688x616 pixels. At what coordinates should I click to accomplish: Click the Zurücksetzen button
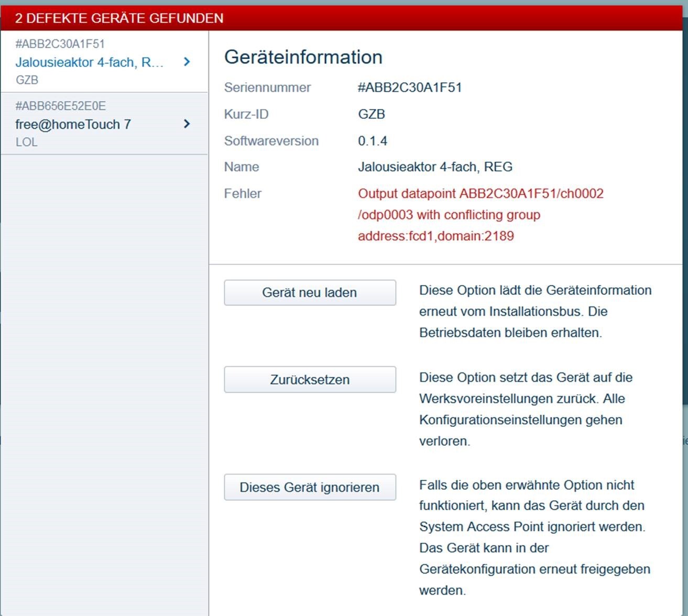[310, 379]
